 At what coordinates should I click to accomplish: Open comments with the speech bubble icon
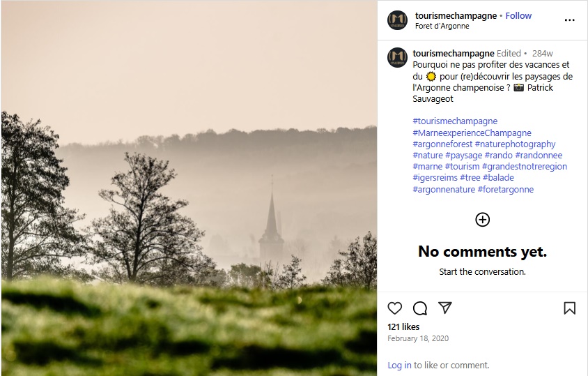click(x=420, y=308)
